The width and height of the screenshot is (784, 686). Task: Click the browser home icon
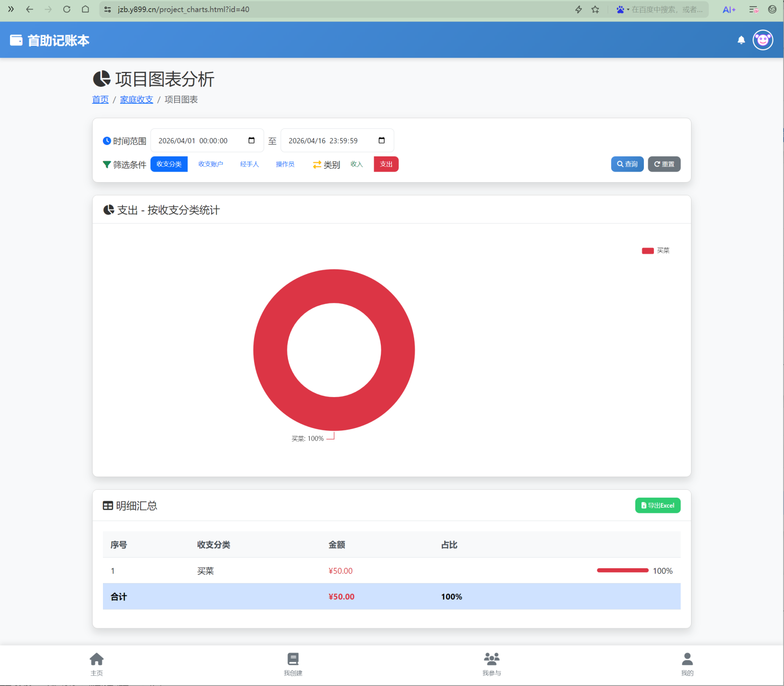pyautogui.click(x=85, y=10)
